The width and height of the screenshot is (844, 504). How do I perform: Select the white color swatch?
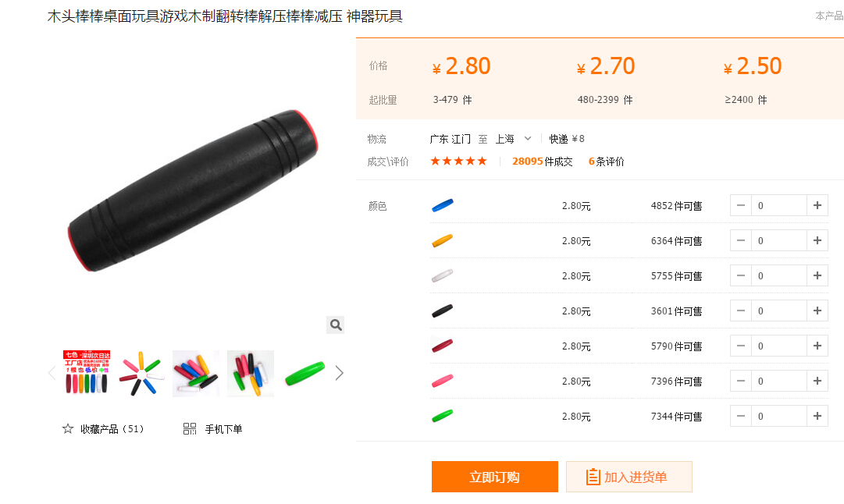coord(443,276)
